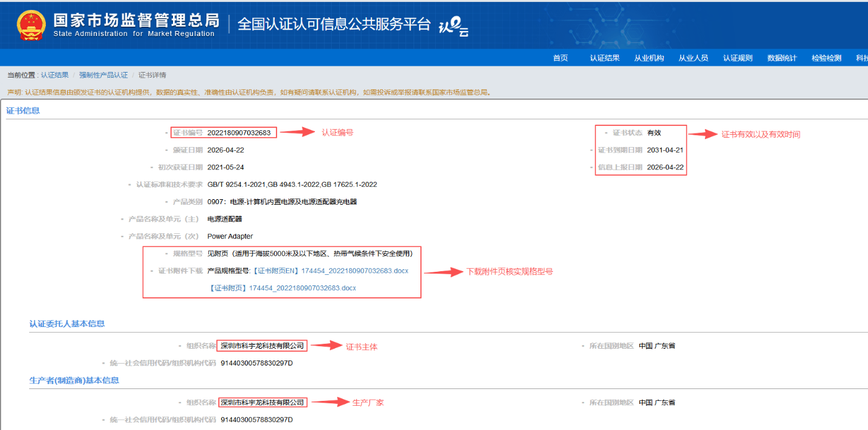Open the 检验检测 nav menu

point(826,58)
